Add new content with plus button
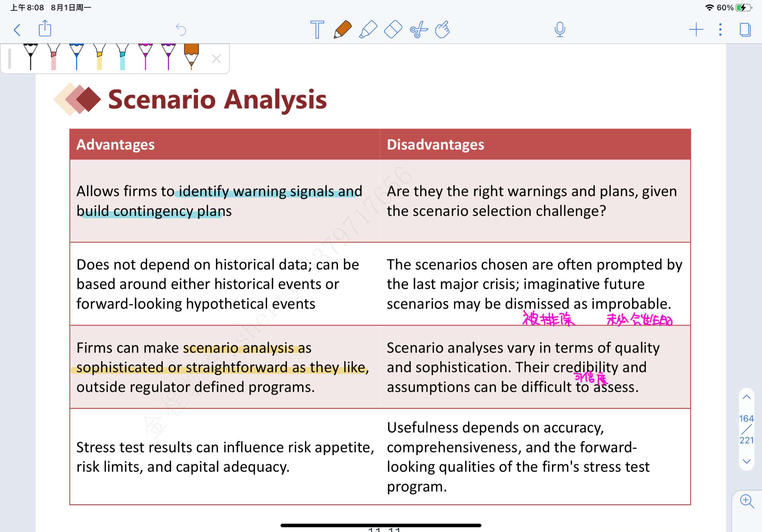 pos(696,29)
